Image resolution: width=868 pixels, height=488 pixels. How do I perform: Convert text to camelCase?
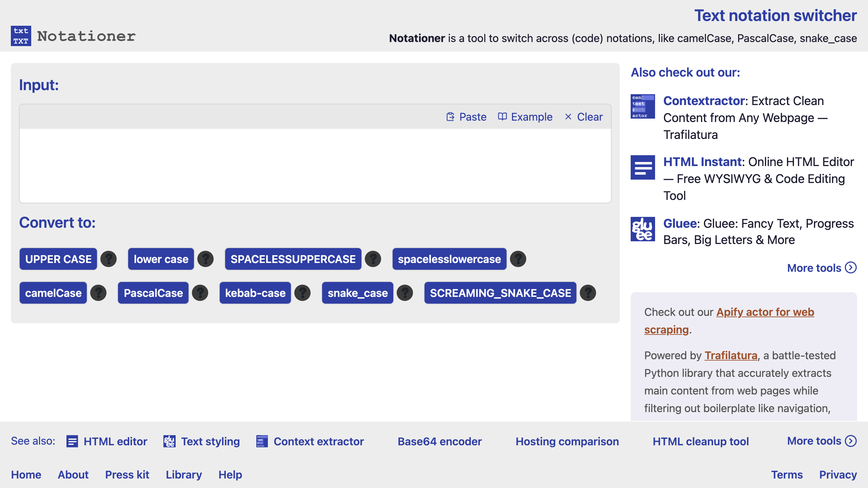tap(53, 293)
